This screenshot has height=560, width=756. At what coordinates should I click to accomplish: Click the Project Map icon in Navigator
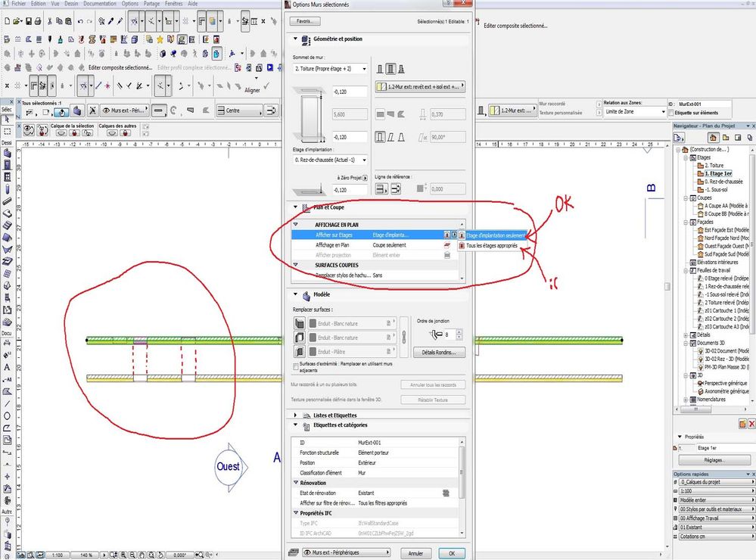point(713,138)
